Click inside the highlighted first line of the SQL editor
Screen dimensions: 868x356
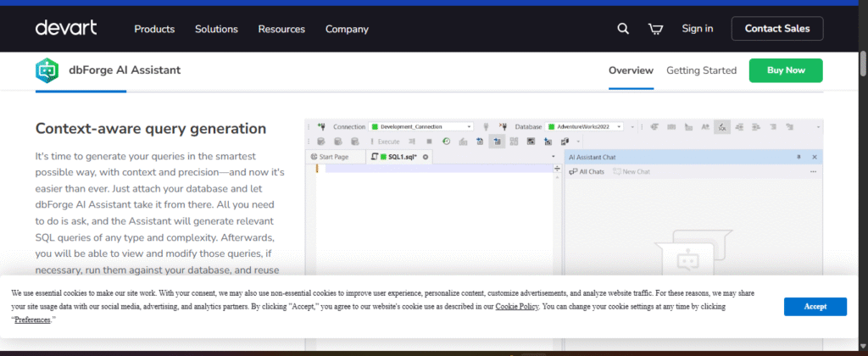point(439,169)
